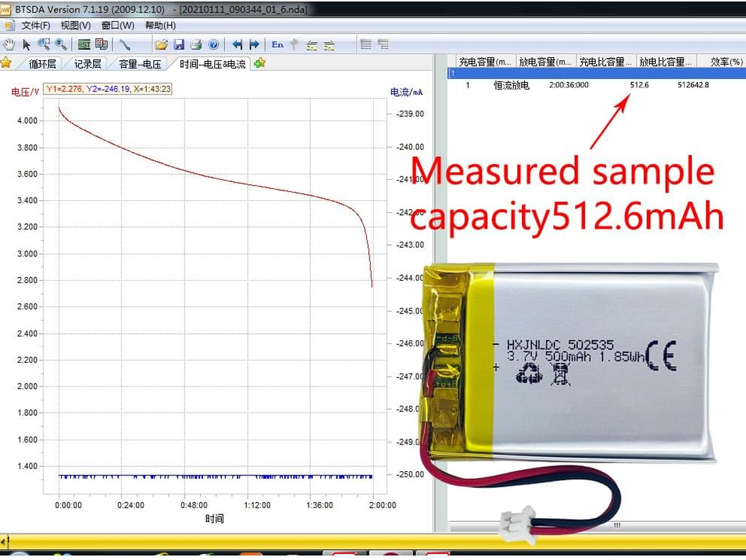Screen dimensions: 746x560
Task: Click the open file folder icon
Action: click(162, 44)
